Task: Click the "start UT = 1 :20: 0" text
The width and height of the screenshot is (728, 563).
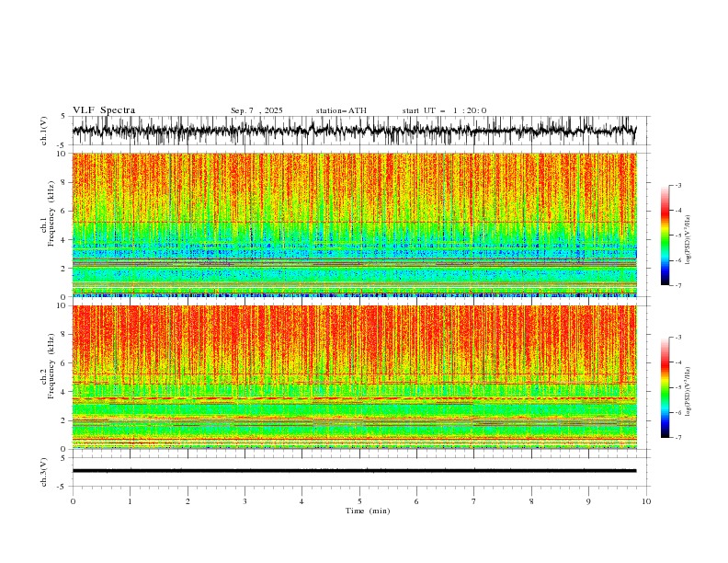Action: [x=444, y=110]
